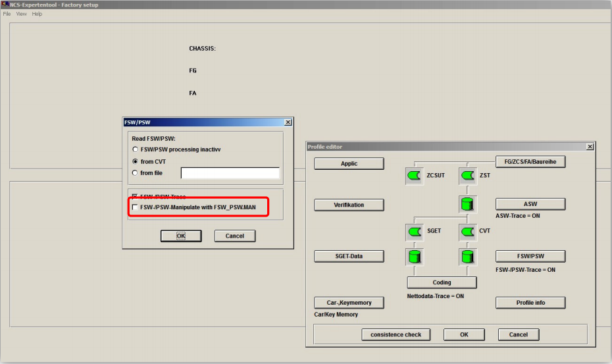This screenshot has height=364, width=612.
Task: Click the SGET-Data button
Action: (349, 256)
